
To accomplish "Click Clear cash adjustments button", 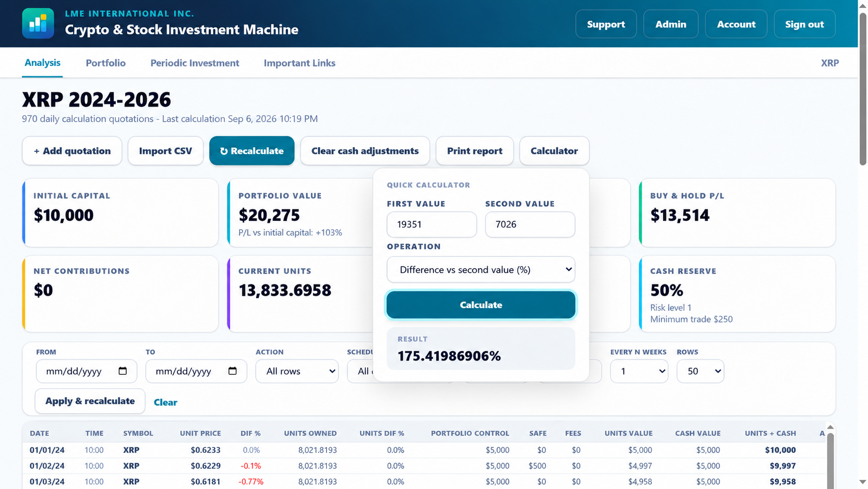I will (x=365, y=151).
